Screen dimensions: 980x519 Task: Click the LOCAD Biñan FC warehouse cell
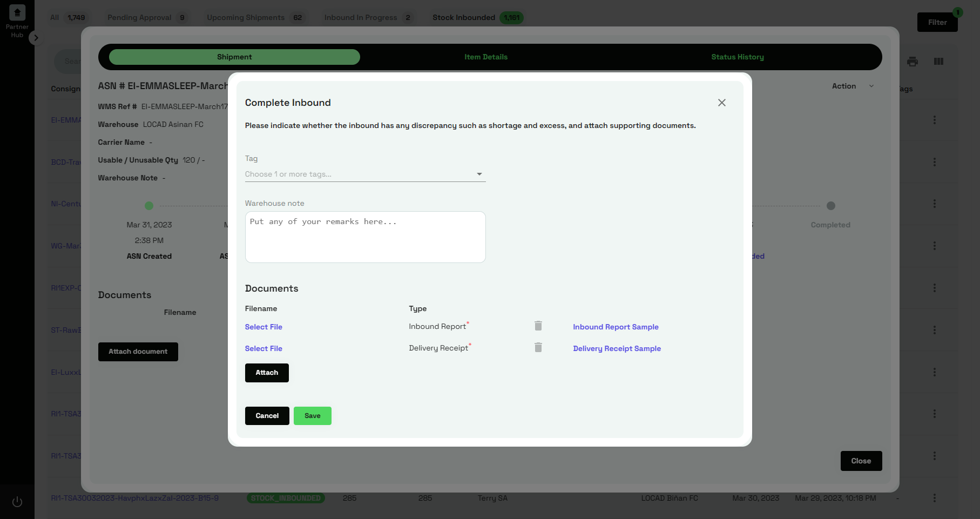point(670,498)
